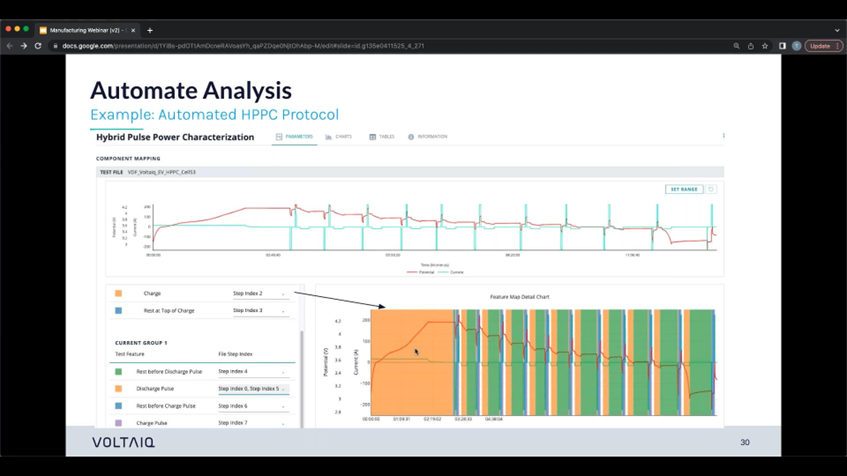The height and width of the screenshot is (476, 847).
Task: Switch to the Tables tab
Action: (382, 137)
